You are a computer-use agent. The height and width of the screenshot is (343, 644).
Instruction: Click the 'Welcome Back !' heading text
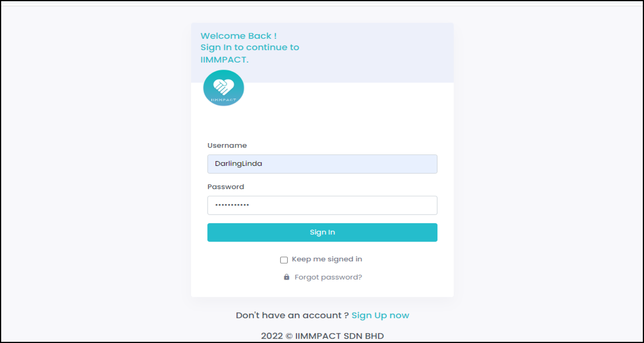coord(239,36)
